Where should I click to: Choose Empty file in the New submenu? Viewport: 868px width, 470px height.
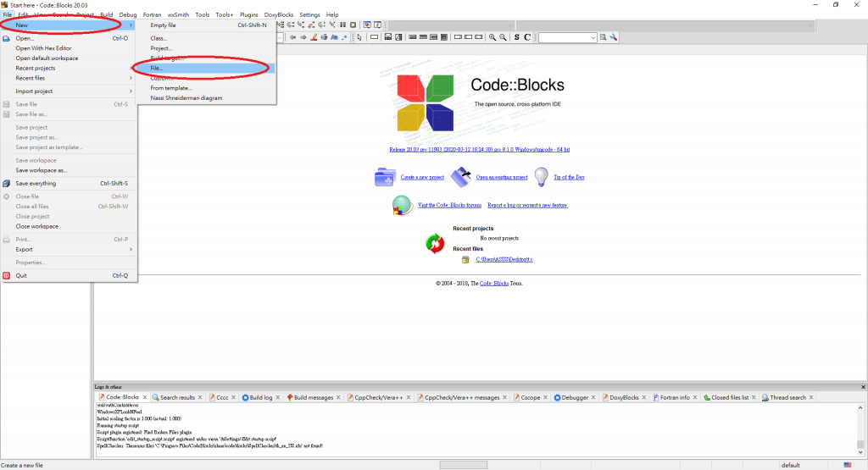pyautogui.click(x=206, y=25)
